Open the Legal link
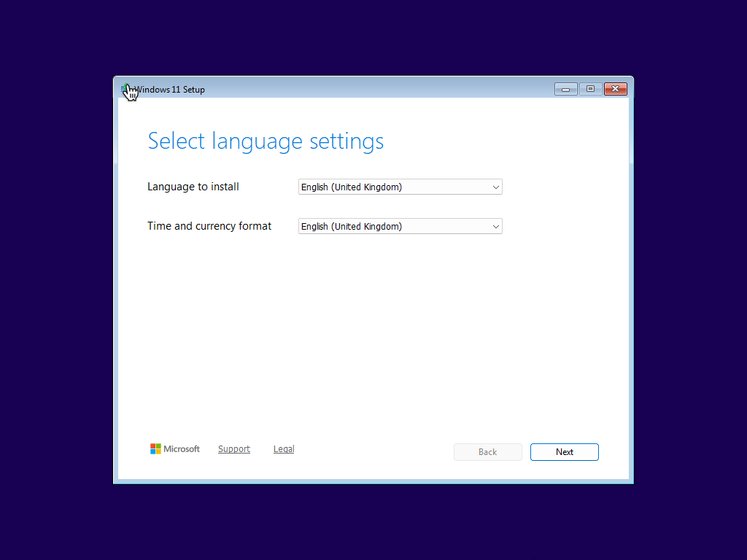The image size is (747, 560). 284,448
